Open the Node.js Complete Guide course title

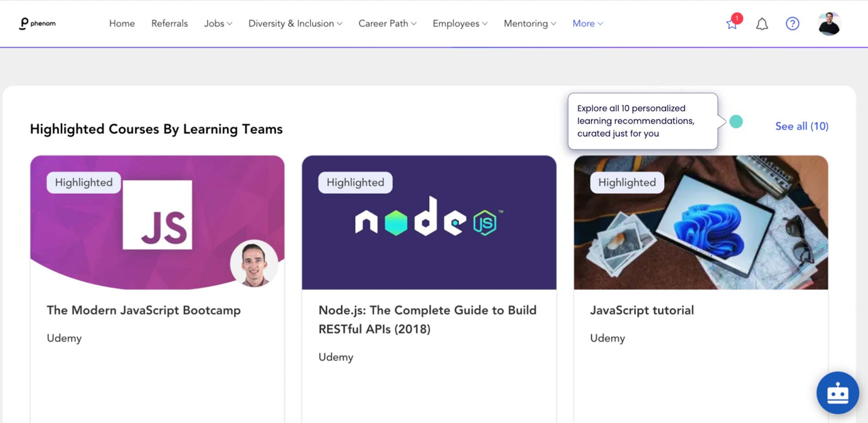[x=427, y=319]
